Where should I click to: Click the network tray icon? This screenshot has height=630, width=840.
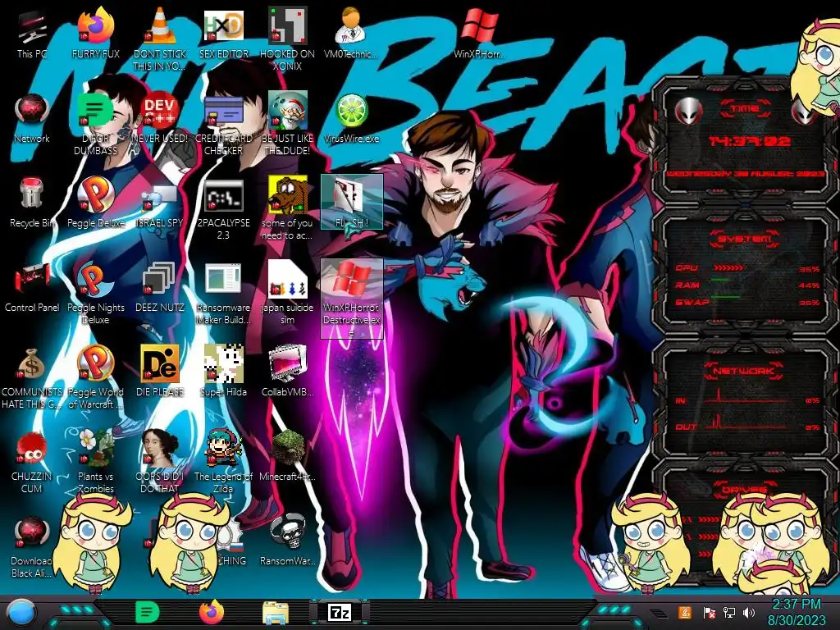(729, 612)
